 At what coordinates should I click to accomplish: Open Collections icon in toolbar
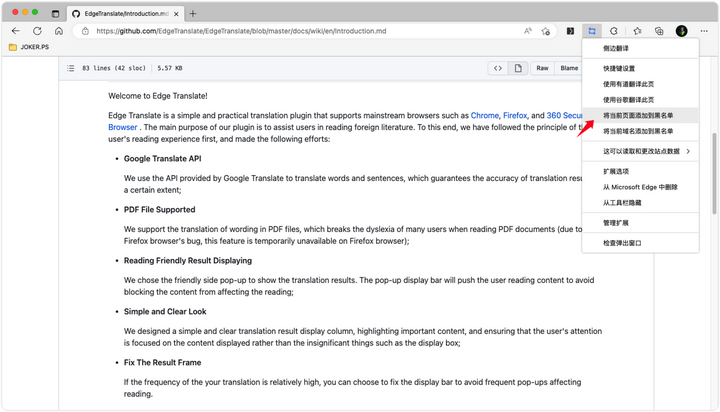point(659,31)
